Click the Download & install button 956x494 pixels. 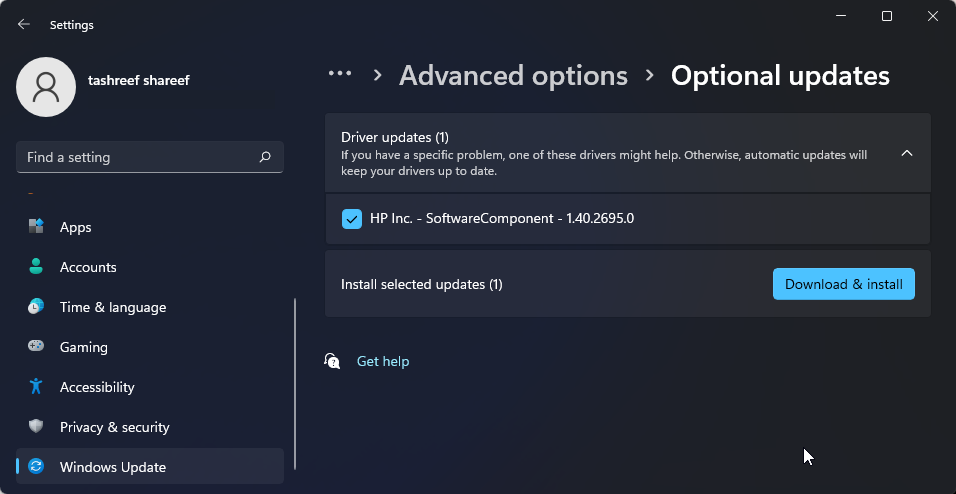843,284
